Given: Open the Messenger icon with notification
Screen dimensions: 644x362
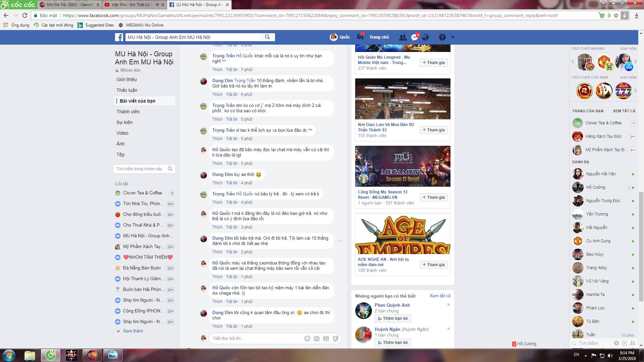Looking at the screenshot, I should (415, 37).
